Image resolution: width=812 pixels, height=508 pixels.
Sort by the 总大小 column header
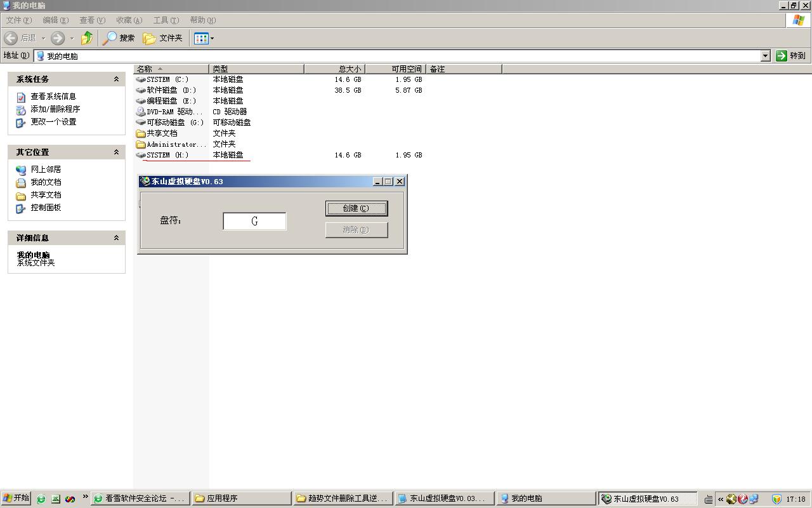point(334,69)
